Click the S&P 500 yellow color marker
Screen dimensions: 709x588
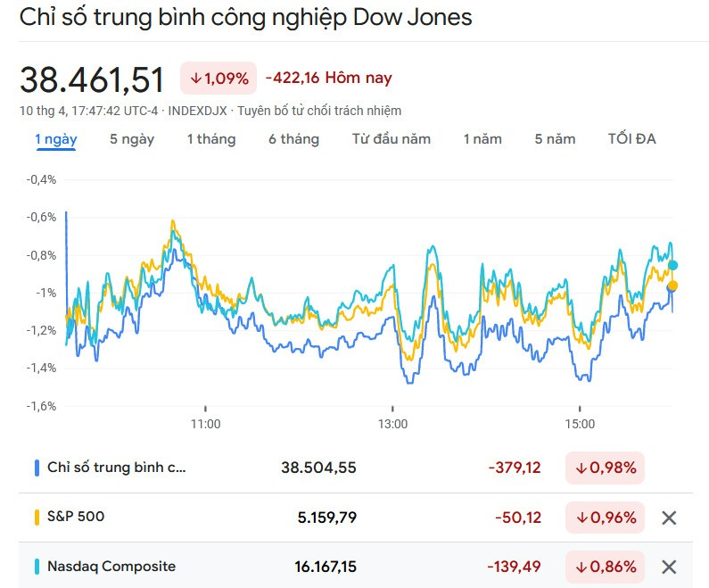37,517
